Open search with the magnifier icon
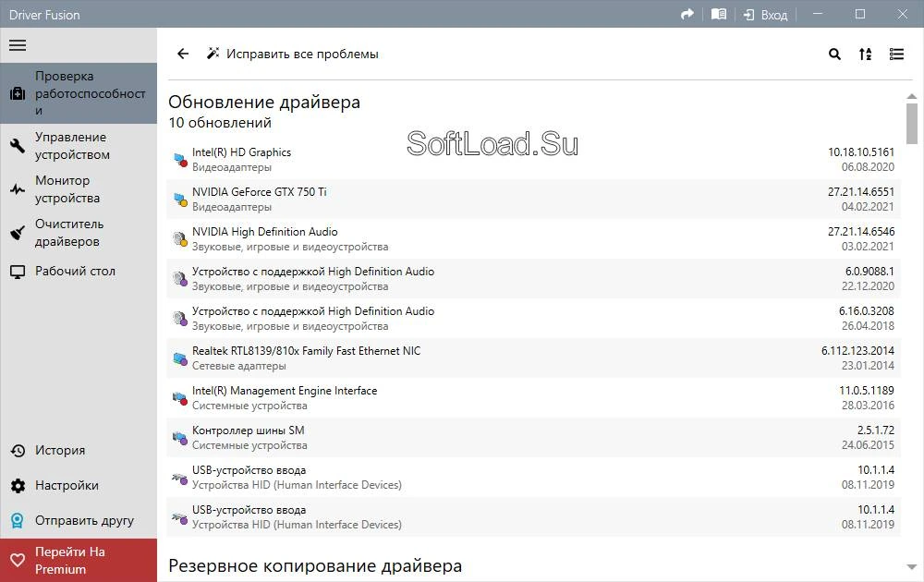Viewport: 924px width, 582px height. pos(834,55)
